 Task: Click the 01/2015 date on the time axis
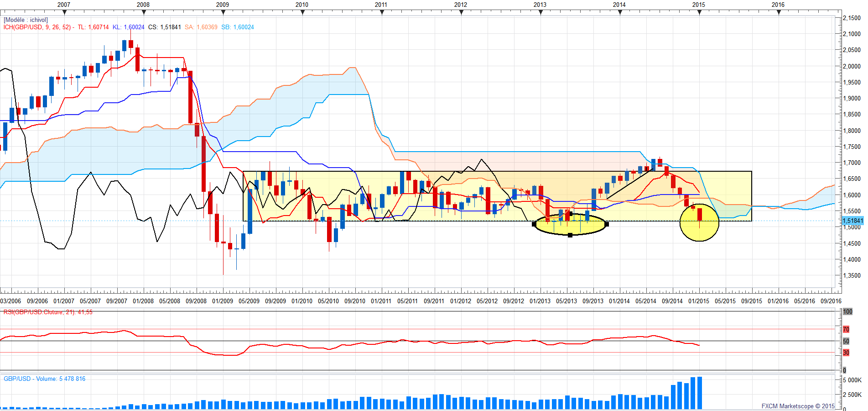(x=699, y=301)
